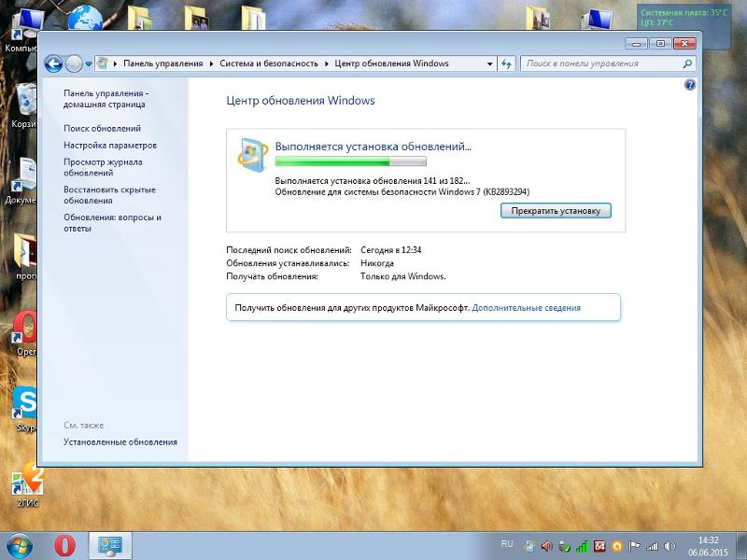Select the Компьютер desktop shortcut

click(x=21, y=30)
